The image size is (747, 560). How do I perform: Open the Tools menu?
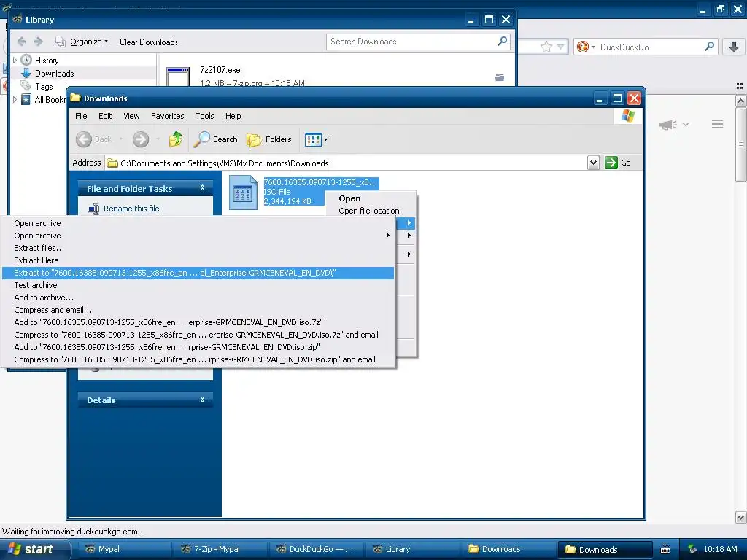tap(205, 116)
